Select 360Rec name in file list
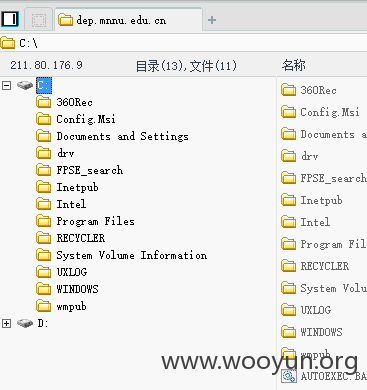Viewport: 367px width, 390px height. pos(318,90)
